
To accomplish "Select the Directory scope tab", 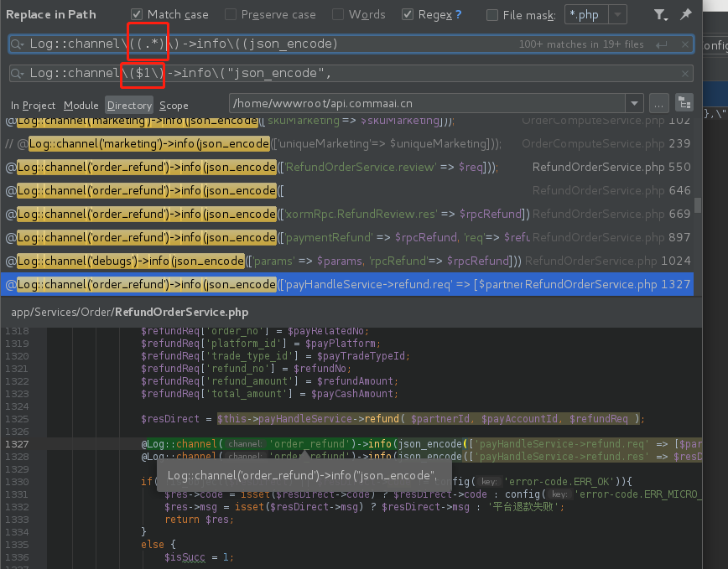I will pyautogui.click(x=129, y=106).
